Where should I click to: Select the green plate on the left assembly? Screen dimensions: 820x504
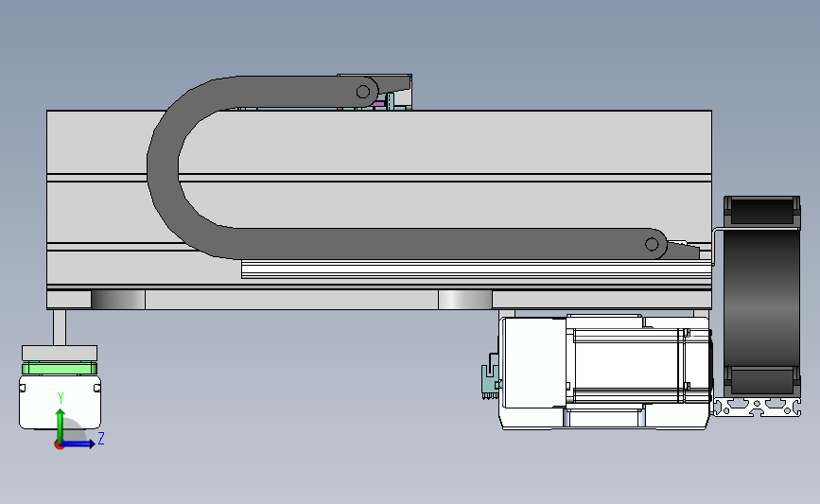pyautogui.click(x=60, y=368)
